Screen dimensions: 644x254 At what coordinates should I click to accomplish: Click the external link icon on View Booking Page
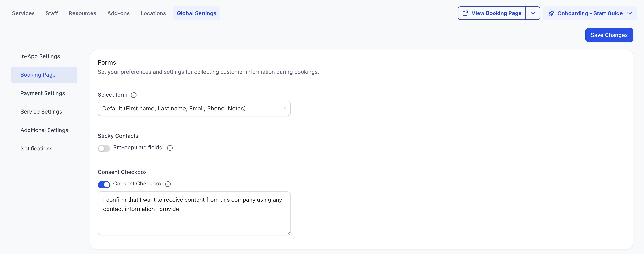(x=465, y=13)
